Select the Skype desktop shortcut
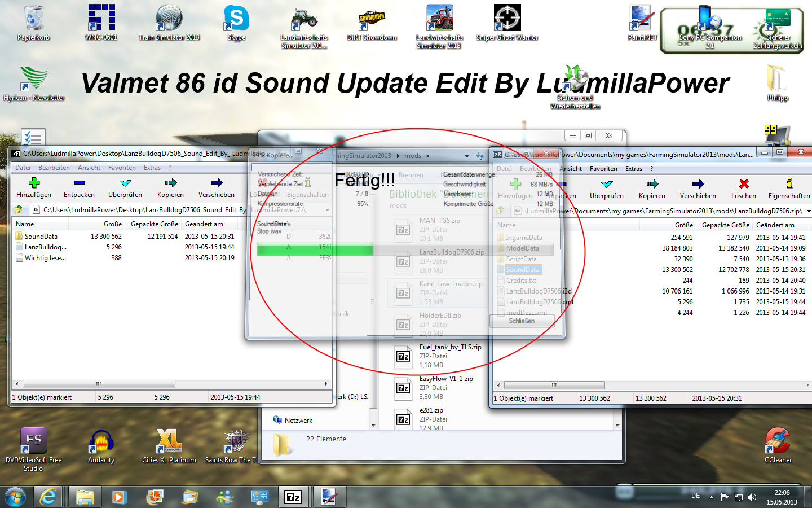Screen dimensions: 812x508 pyautogui.click(x=237, y=23)
